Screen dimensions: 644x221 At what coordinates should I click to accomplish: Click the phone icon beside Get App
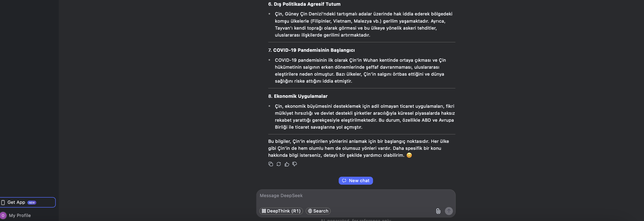[x=3, y=202]
